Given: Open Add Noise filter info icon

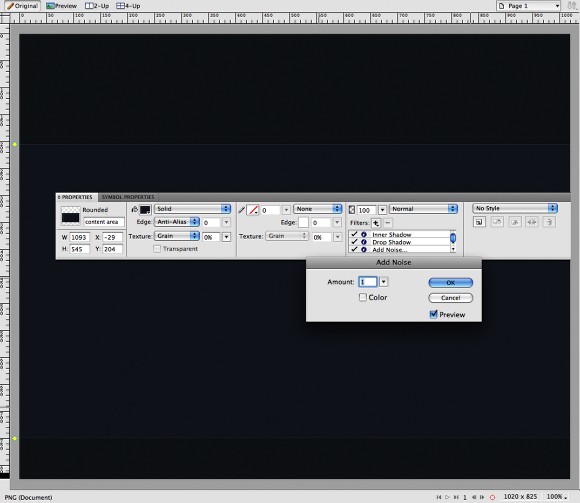Looking at the screenshot, I should pos(364,250).
